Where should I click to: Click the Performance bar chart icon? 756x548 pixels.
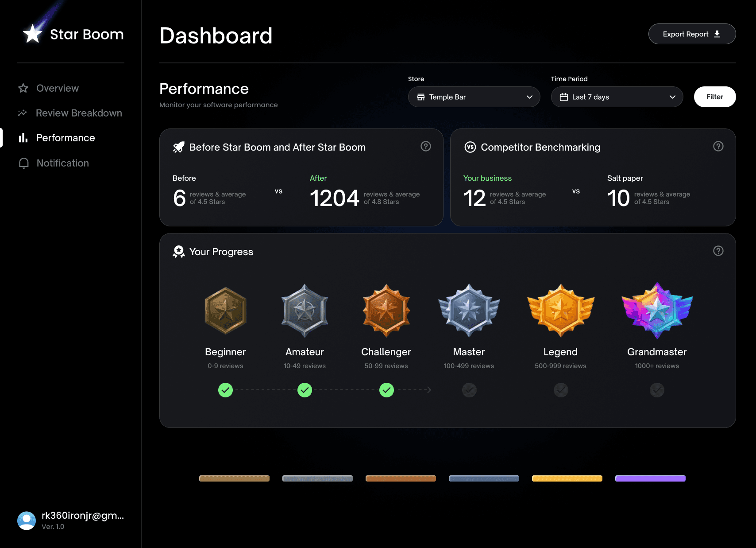[x=23, y=138]
